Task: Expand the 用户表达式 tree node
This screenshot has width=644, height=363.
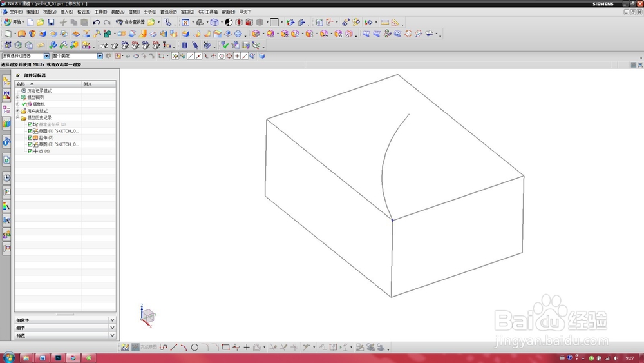Action: [17, 111]
